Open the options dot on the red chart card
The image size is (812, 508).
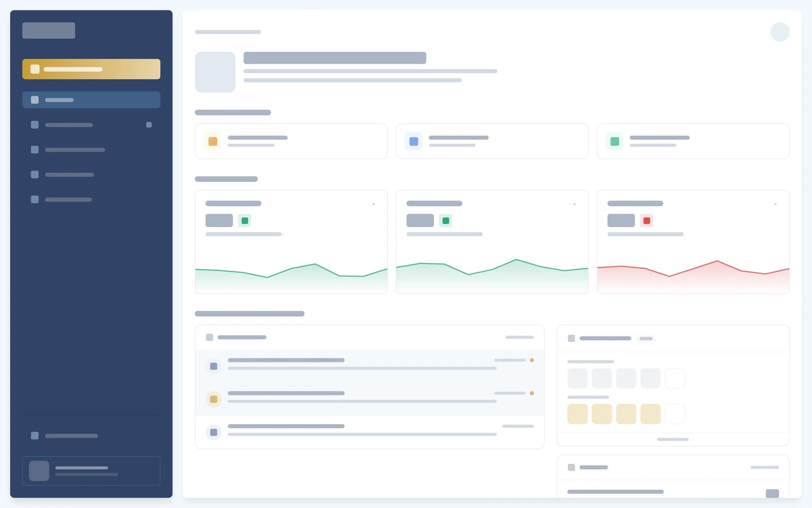point(775,204)
